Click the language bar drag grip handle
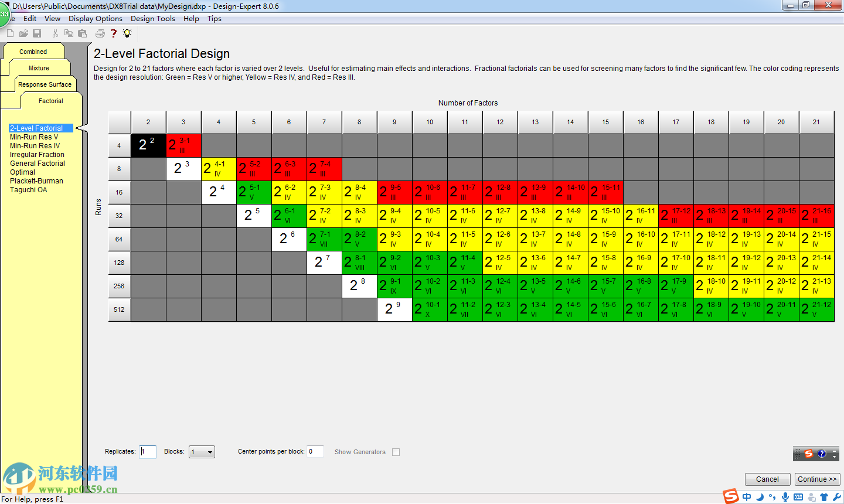 pos(798,454)
